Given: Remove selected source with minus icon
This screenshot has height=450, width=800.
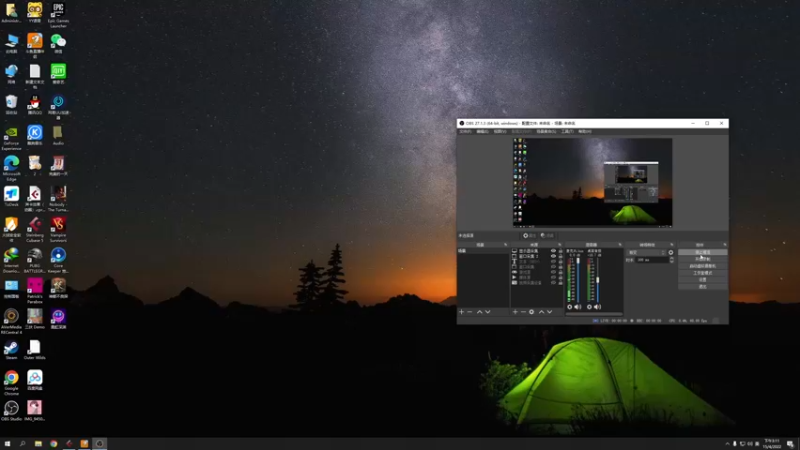Looking at the screenshot, I should click(523, 312).
